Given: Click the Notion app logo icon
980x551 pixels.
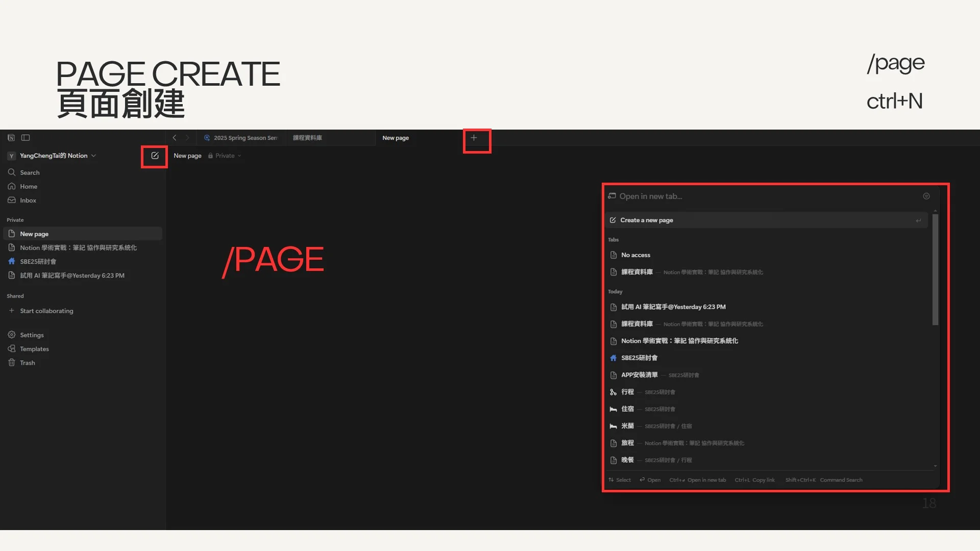Looking at the screenshot, I should 11,138.
